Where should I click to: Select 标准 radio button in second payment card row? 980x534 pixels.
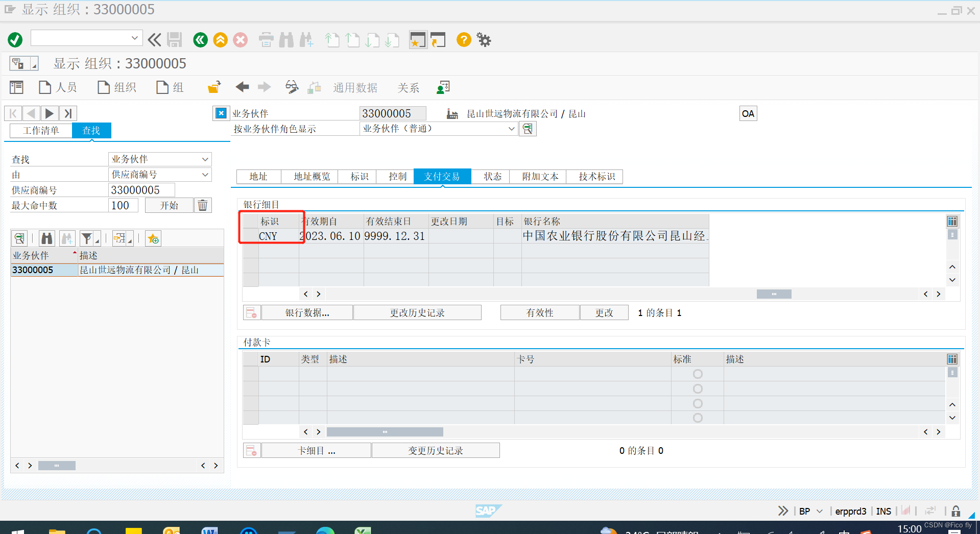(698, 388)
